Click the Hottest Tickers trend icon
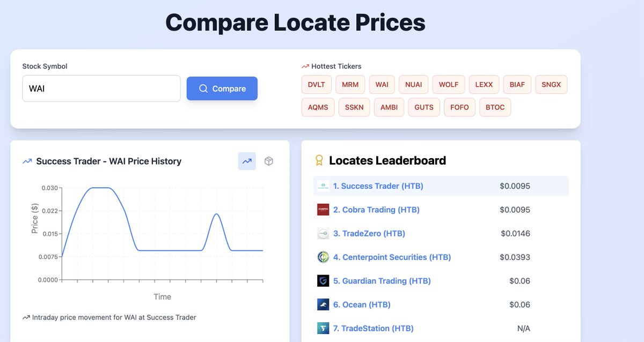 tap(305, 66)
